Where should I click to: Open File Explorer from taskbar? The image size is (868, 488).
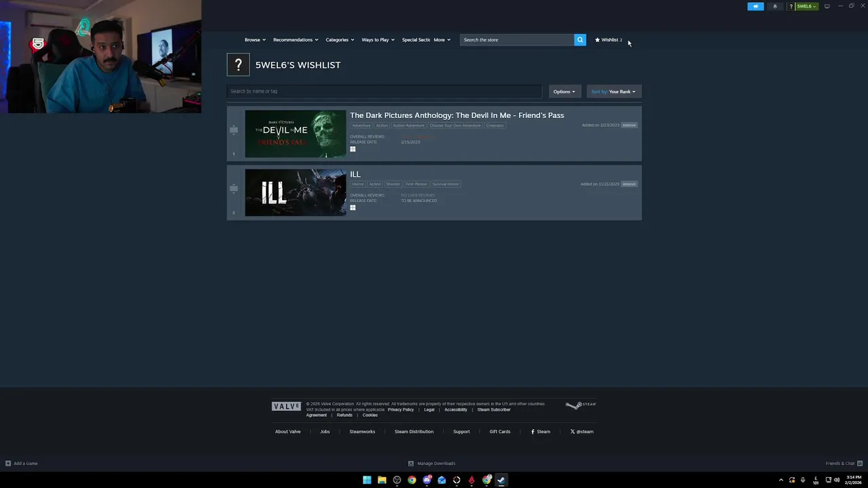pyautogui.click(x=382, y=480)
